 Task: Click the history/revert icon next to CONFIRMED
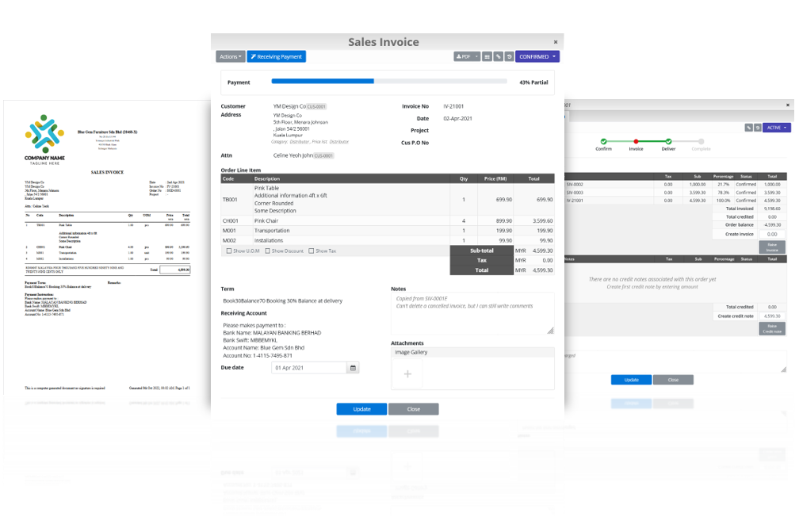click(x=509, y=56)
